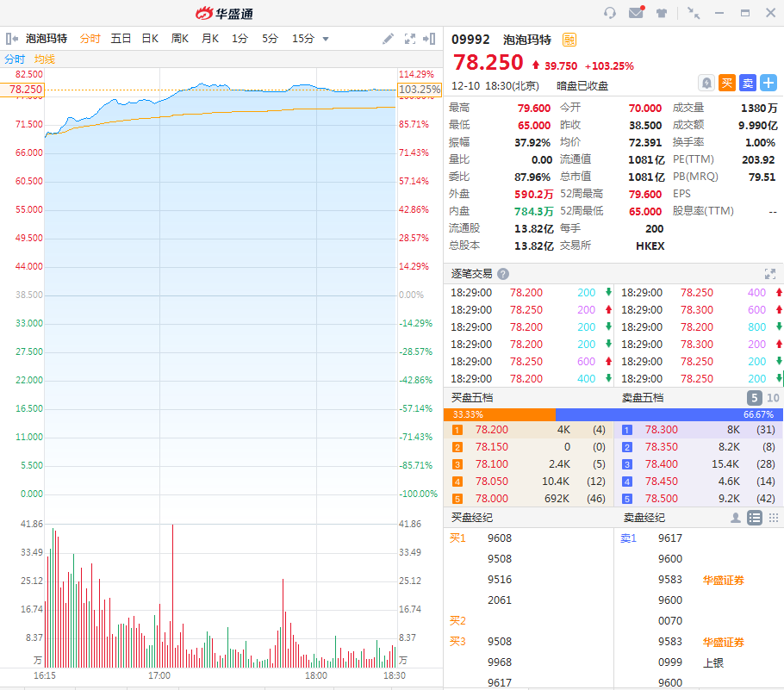Click the blue 66.67% ask ratio bar

click(x=669, y=414)
